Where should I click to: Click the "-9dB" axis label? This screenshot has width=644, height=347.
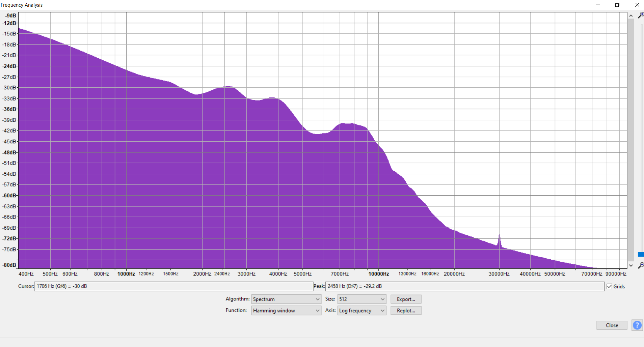point(11,16)
